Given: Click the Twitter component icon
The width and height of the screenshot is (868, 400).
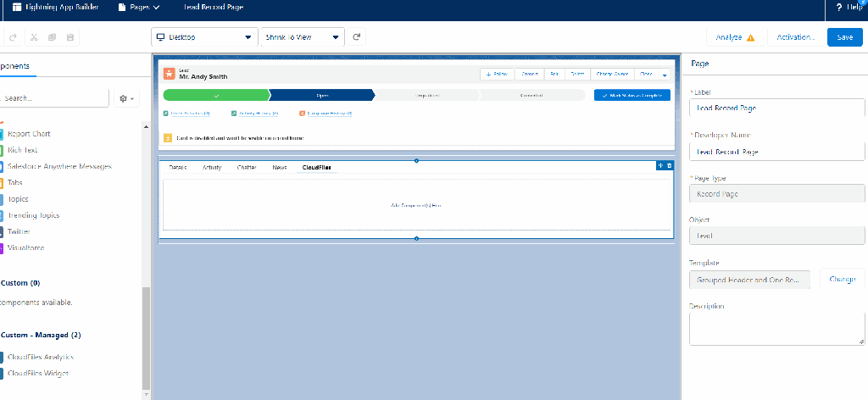Looking at the screenshot, I should click(x=1, y=232).
